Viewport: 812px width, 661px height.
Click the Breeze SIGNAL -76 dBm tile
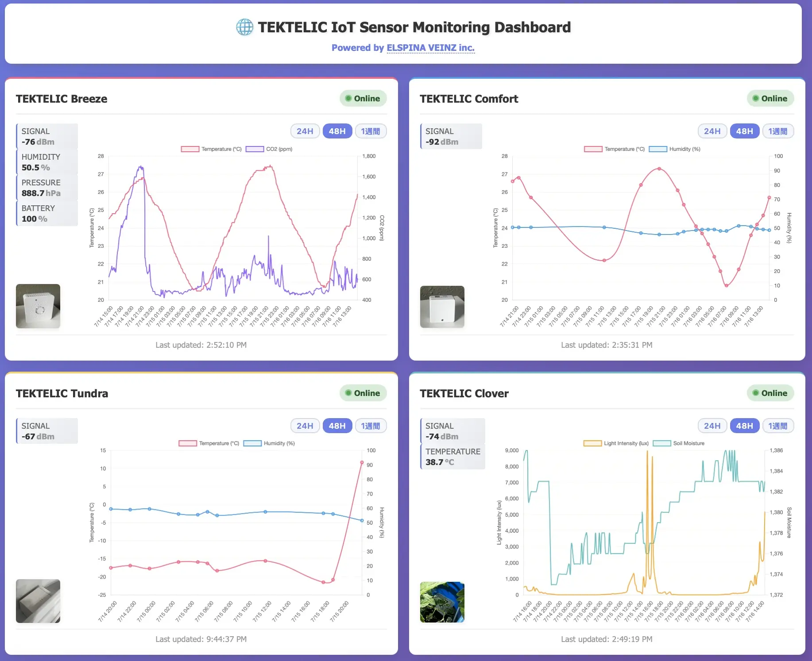point(47,136)
